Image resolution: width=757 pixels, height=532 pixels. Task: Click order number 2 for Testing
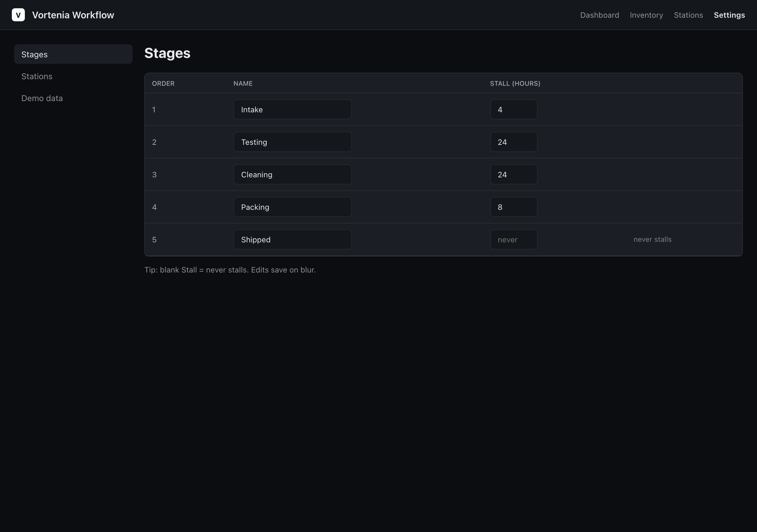(x=154, y=142)
